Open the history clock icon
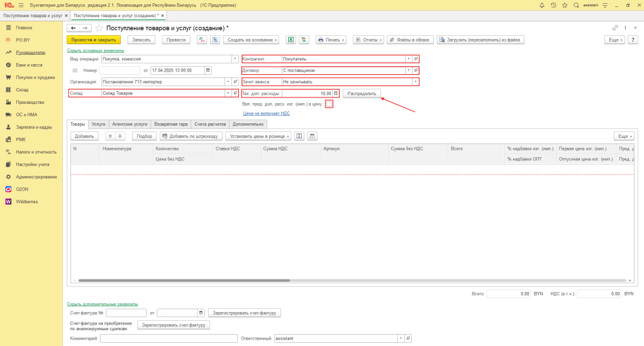The image size is (644, 346). point(553,5)
